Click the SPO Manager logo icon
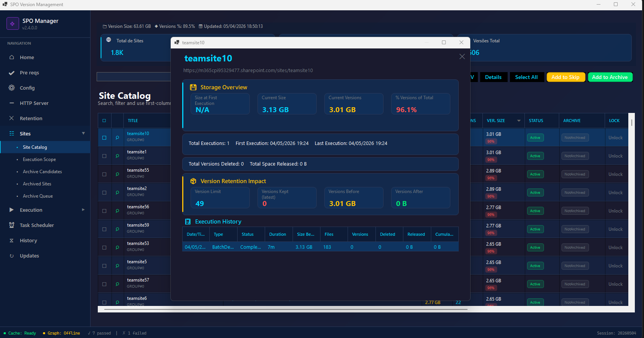This screenshot has width=644, height=338. click(13, 24)
